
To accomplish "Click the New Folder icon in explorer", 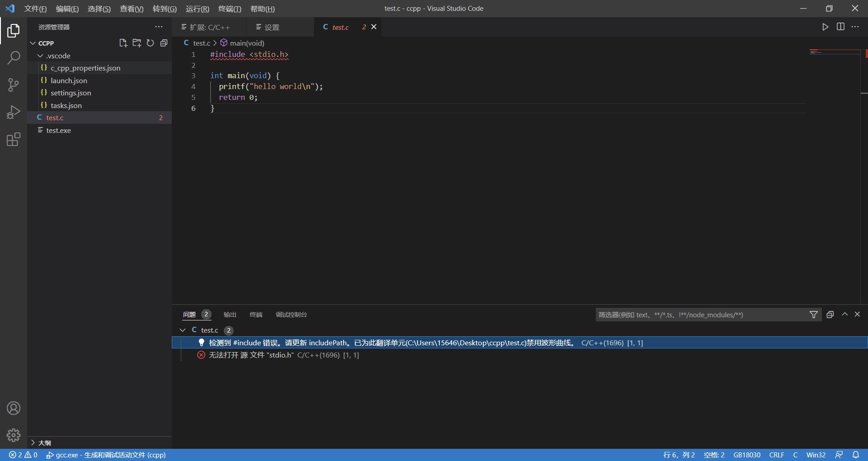I will tap(137, 43).
